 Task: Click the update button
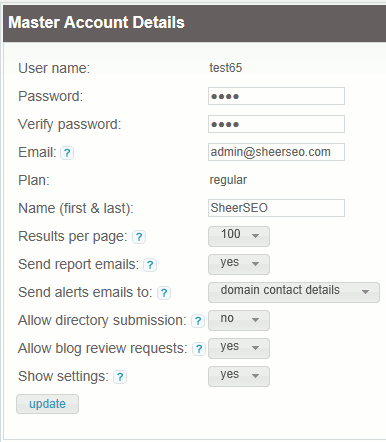pyautogui.click(x=47, y=404)
